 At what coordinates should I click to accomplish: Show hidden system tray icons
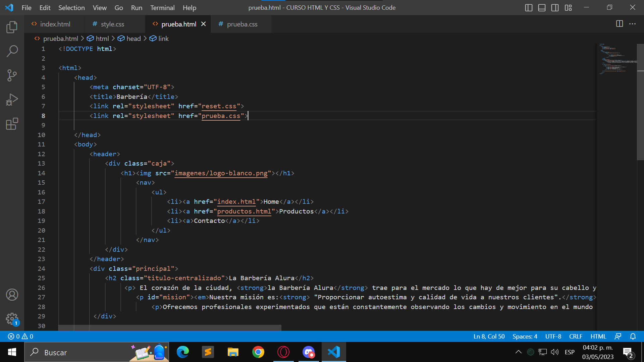[518, 352]
